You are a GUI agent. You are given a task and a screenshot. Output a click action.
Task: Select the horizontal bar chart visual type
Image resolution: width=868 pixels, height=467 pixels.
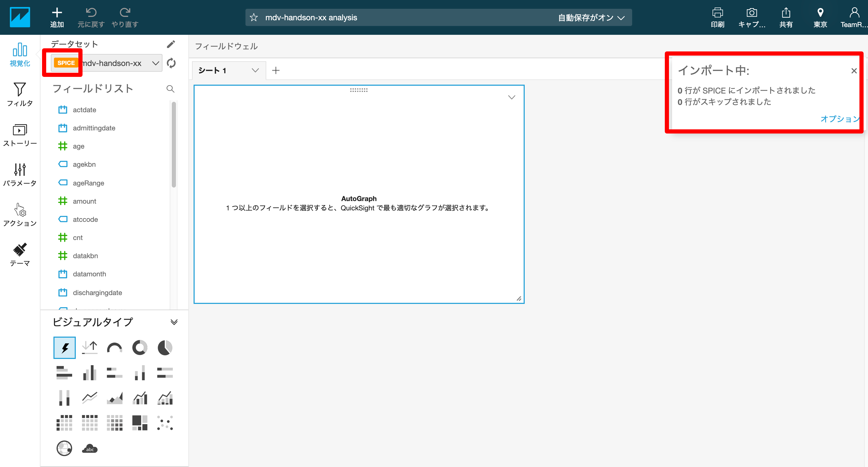[64, 373]
